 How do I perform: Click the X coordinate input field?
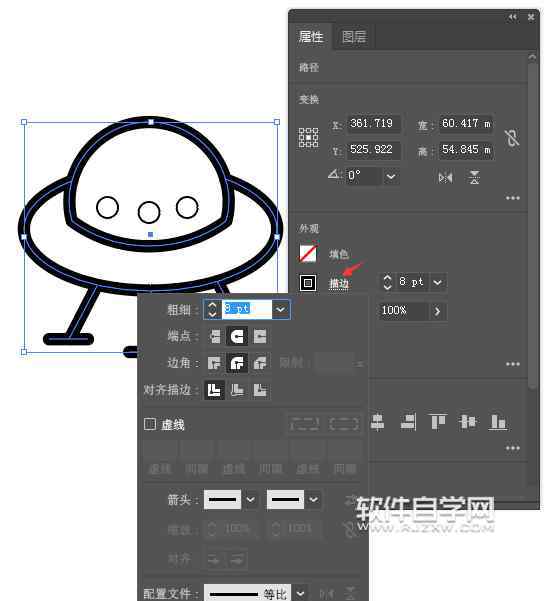click(x=374, y=124)
